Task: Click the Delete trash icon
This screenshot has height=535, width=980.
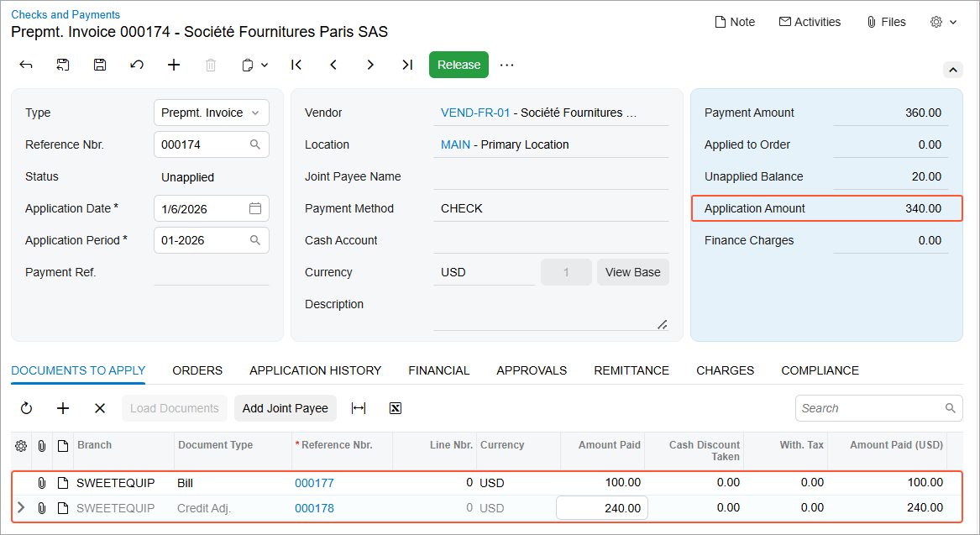Action: (x=211, y=65)
